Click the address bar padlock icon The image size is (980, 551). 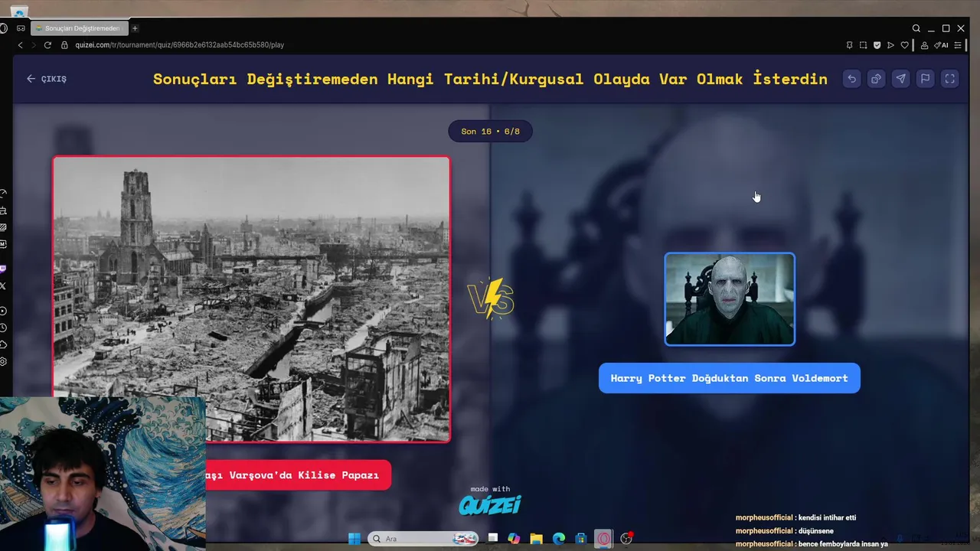pyautogui.click(x=65, y=45)
